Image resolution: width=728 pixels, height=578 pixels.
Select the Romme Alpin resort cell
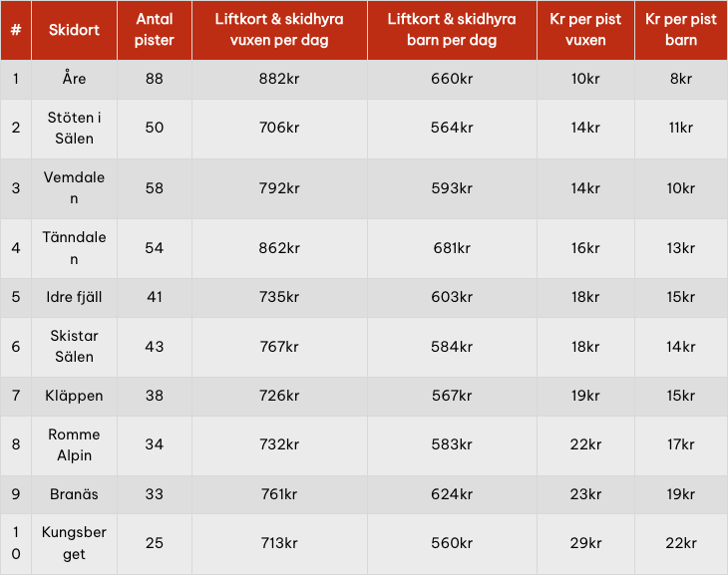tap(74, 444)
